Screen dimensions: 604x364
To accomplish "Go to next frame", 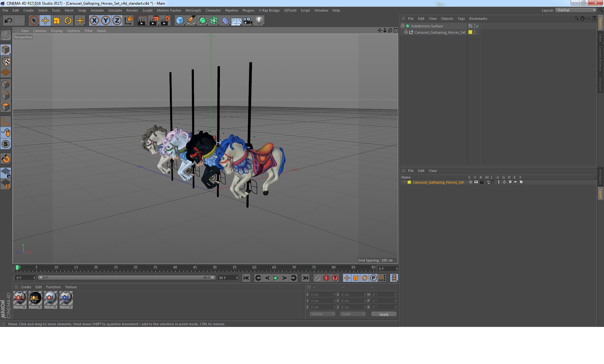I will pos(284,278).
